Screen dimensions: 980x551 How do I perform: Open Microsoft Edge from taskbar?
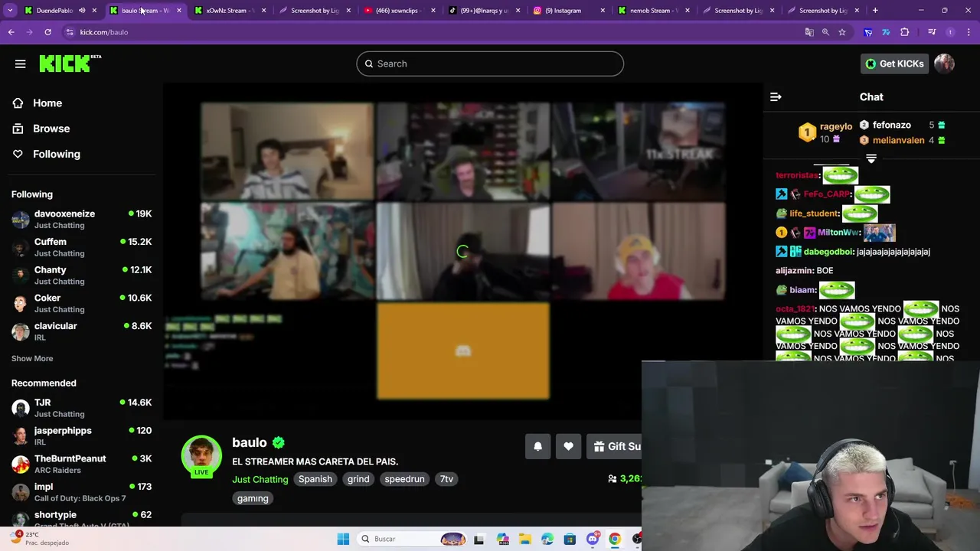click(547, 539)
